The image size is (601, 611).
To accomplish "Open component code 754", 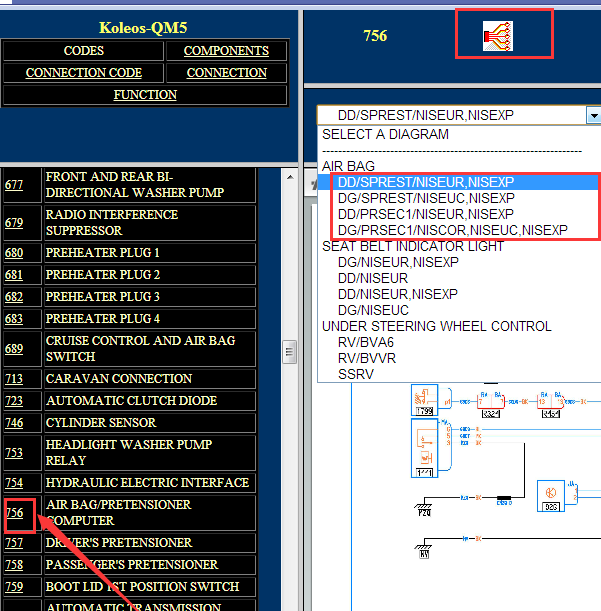I will pos(14,483).
